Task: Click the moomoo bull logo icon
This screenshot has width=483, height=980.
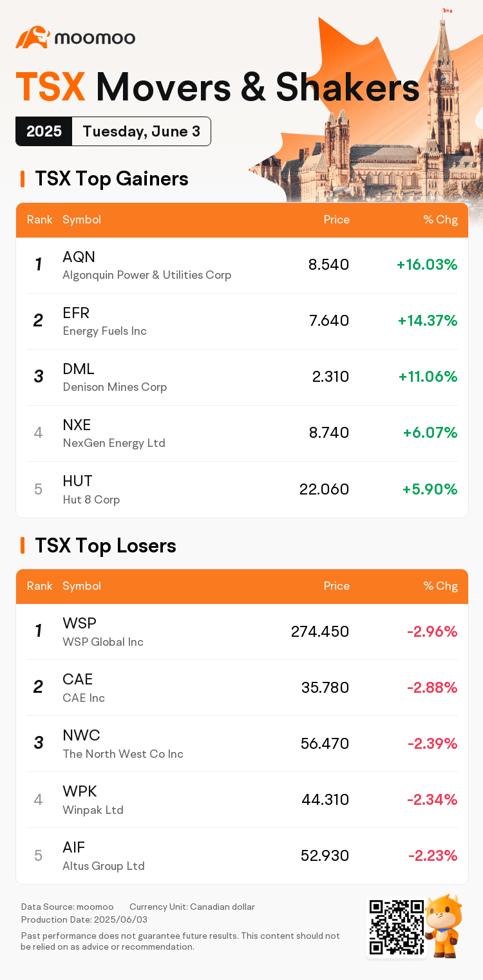Action: tap(33, 37)
